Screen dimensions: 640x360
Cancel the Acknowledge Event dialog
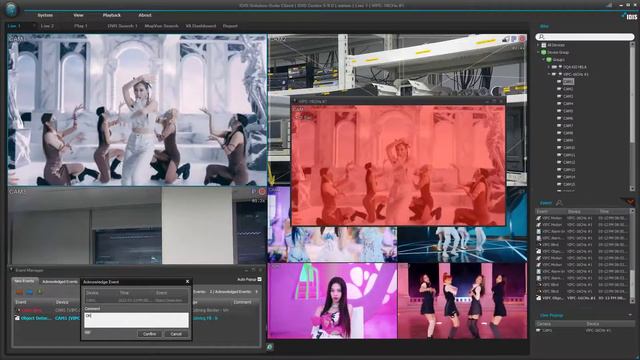point(176,334)
